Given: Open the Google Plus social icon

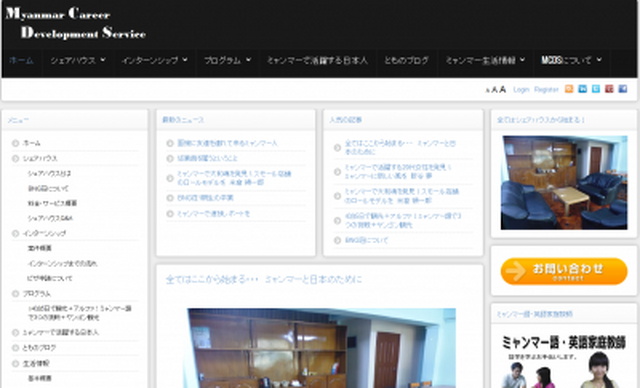Looking at the screenshot, I should (x=609, y=89).
